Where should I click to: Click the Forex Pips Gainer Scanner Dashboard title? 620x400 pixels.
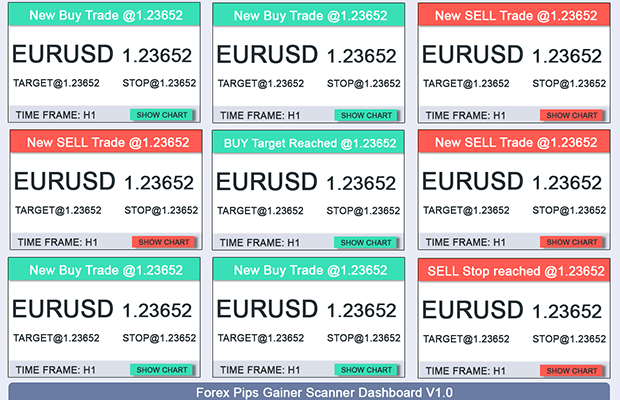point(309,391)
